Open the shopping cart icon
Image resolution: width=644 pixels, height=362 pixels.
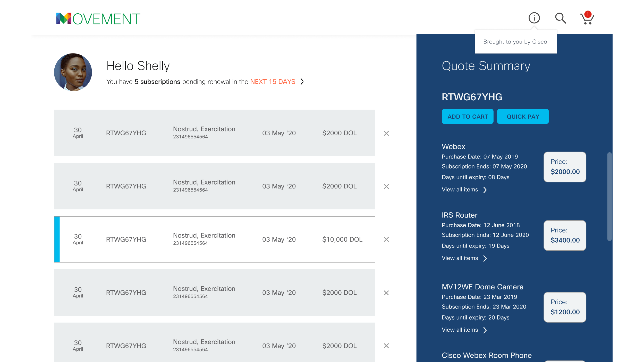587,18
